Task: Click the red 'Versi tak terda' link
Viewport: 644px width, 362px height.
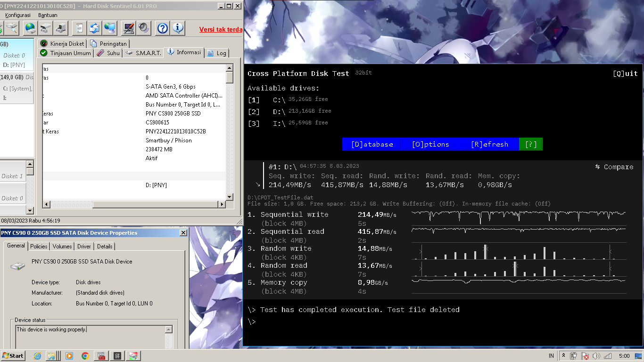Action: (221, 29)
